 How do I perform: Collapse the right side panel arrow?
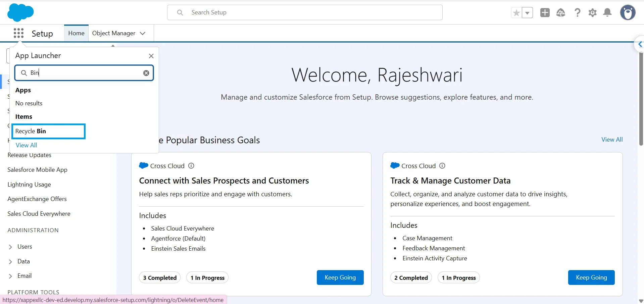[x=640, y=44]
